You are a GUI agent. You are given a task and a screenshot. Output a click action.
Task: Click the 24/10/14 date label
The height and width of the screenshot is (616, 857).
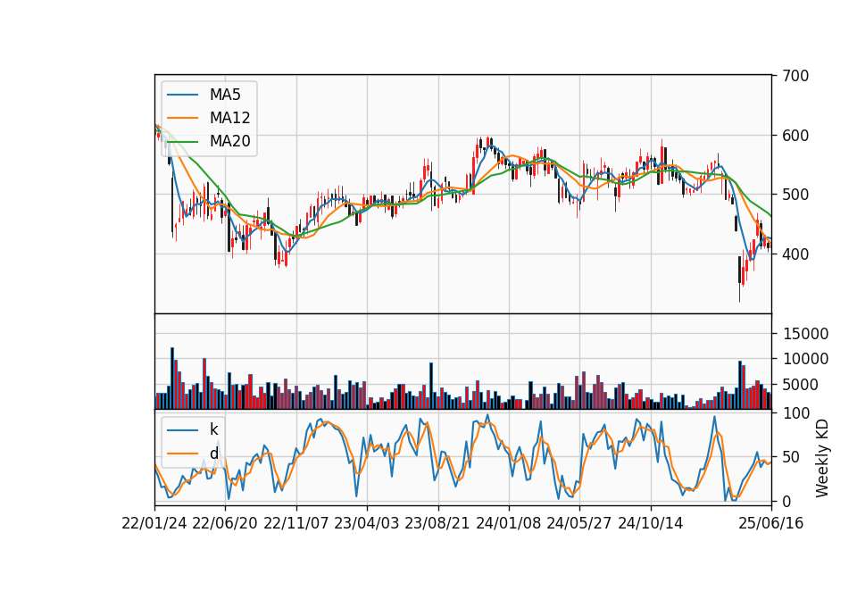click(x=651, y=523)
